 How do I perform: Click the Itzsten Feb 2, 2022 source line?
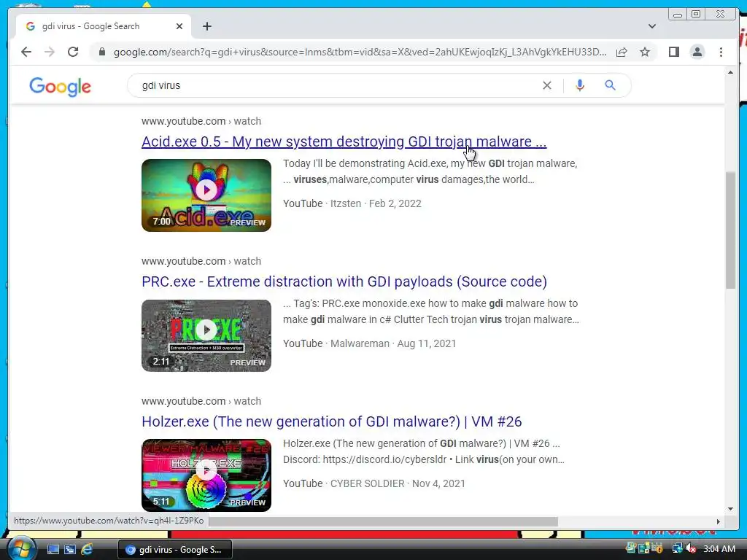[352, 203]
